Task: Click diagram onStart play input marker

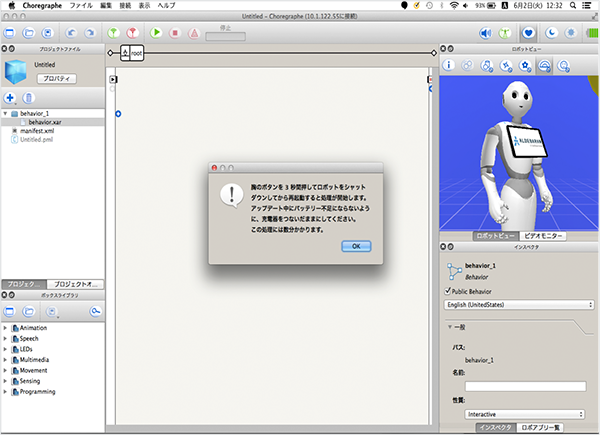Action: click(113, 80)
